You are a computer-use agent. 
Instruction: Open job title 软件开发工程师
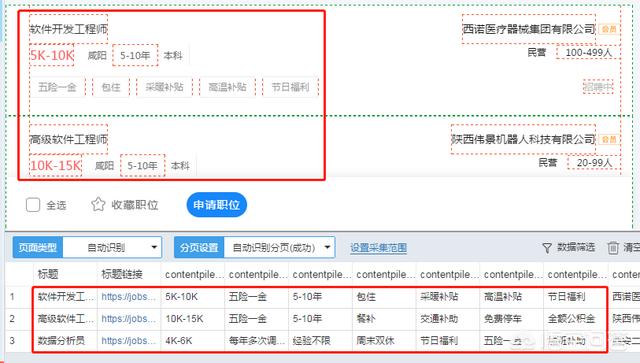coord(69,29)
